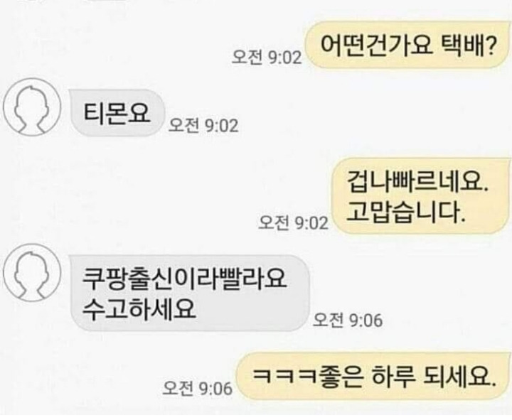Screen dimensions: 512x420
Task: Select the 티몬요 message bubble
Action: 117,112
